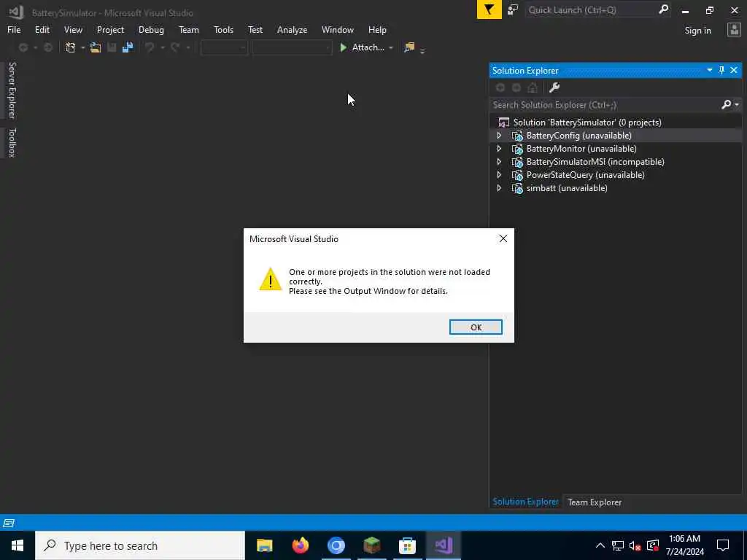Screen dimensions: 747x560
Task: Open Solution Explorer search options dropdown
Action: (737, 105)
